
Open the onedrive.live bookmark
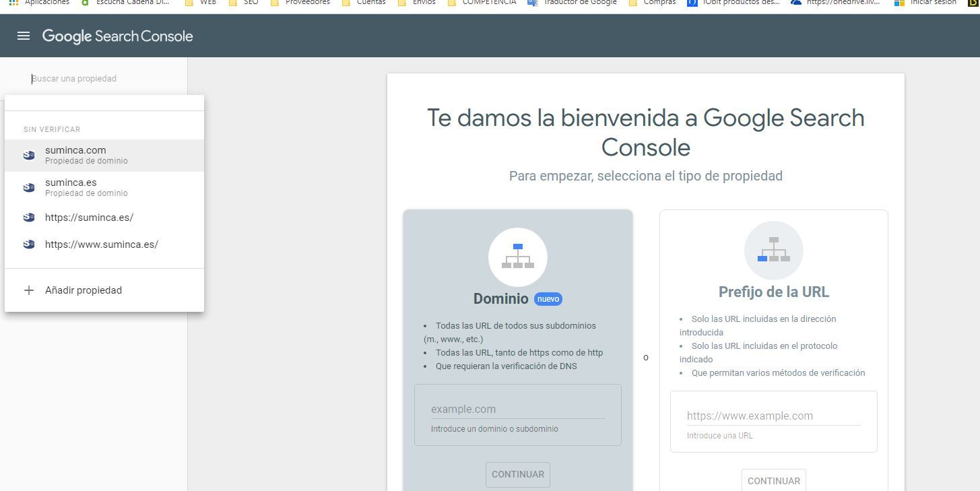836,3
